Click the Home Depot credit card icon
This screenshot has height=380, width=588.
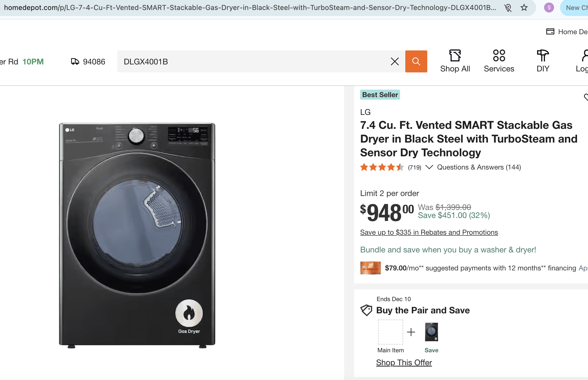(550, 31)
